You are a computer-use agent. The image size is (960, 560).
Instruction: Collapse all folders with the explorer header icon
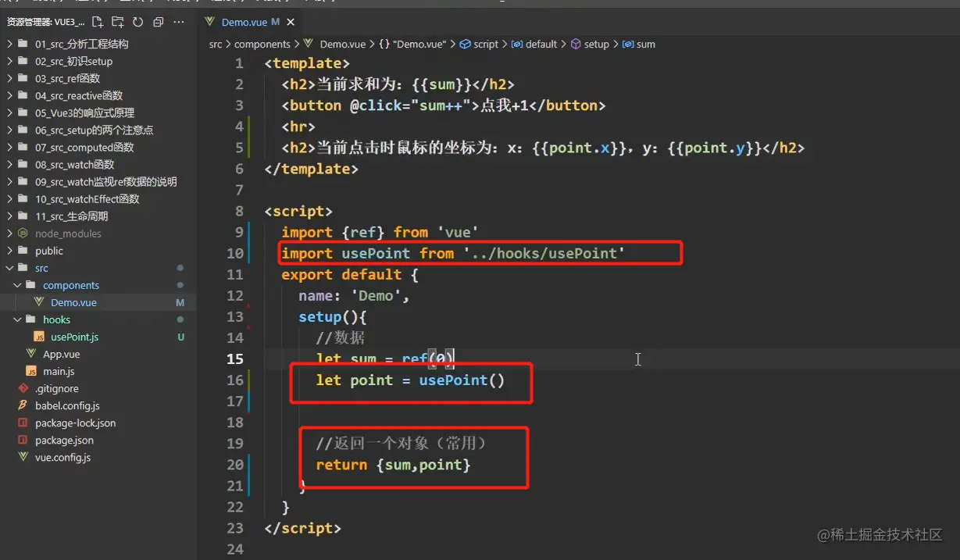(159, 22)
